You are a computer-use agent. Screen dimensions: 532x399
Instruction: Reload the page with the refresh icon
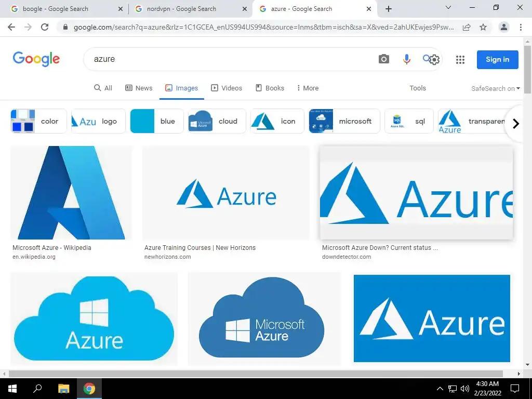pyautogui.click(x=45, y=27)
